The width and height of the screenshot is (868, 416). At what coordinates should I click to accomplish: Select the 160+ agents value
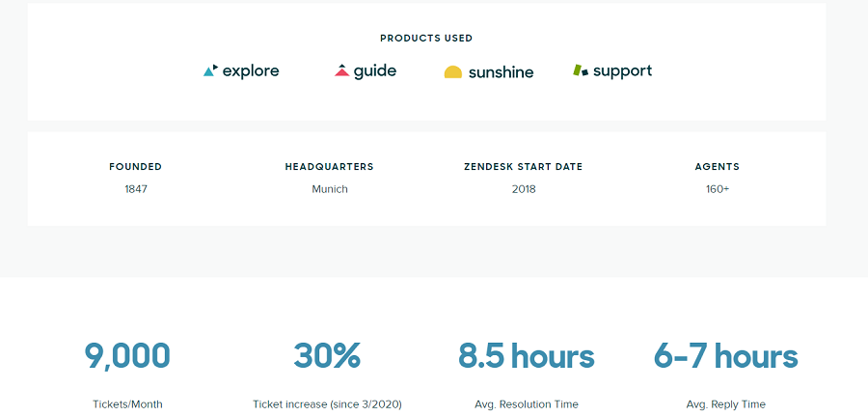point(718,189)
